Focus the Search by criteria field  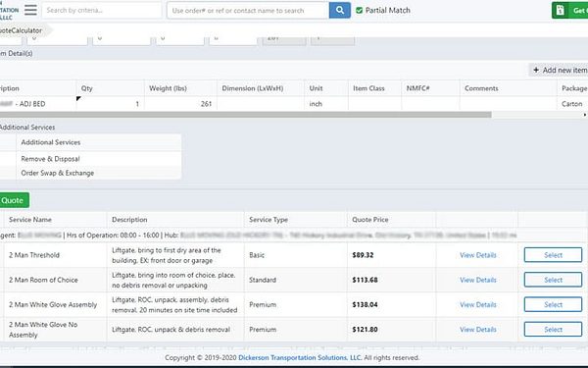tap(102, 10)
